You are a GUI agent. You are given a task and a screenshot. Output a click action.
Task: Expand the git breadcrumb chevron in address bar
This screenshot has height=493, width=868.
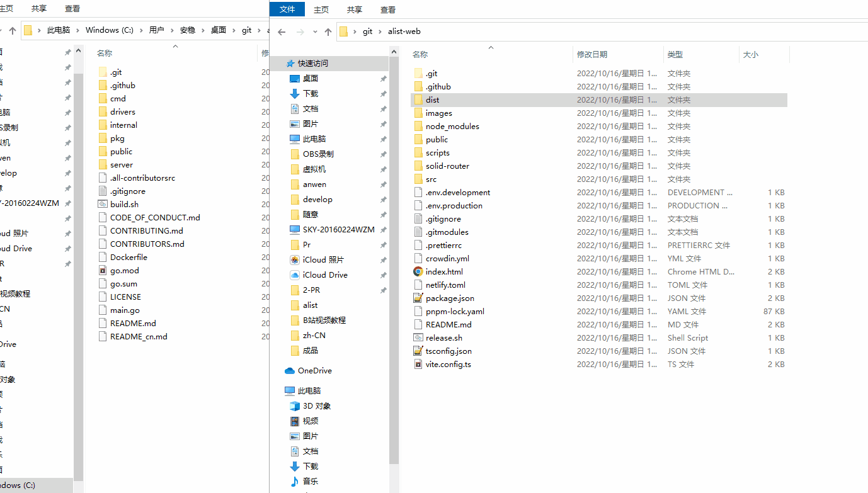pyautogui.click(x=379, y=31)
